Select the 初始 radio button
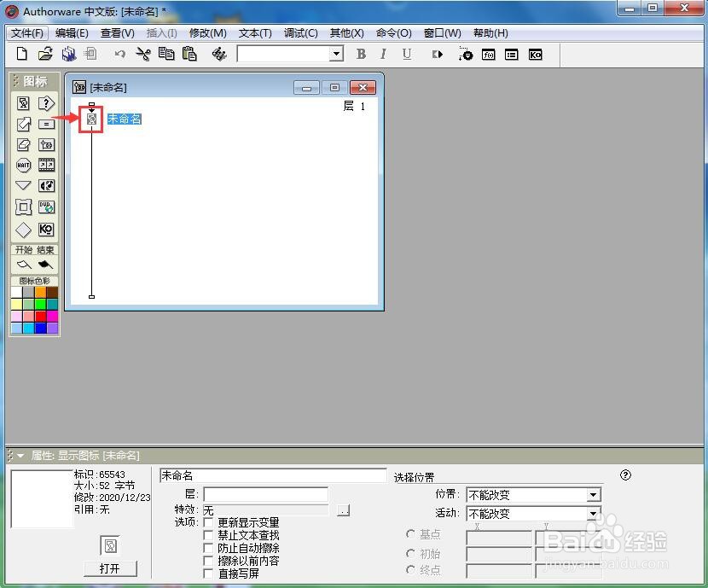Image resolution: width=708 pixels, height=588 pixels. 410,553
